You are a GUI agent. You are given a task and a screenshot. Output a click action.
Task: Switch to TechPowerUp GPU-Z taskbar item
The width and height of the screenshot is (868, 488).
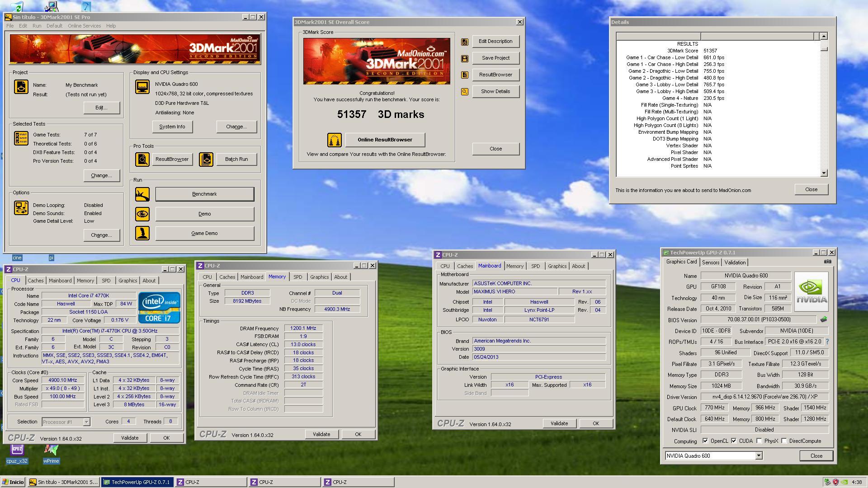click(x=137, y=482)
